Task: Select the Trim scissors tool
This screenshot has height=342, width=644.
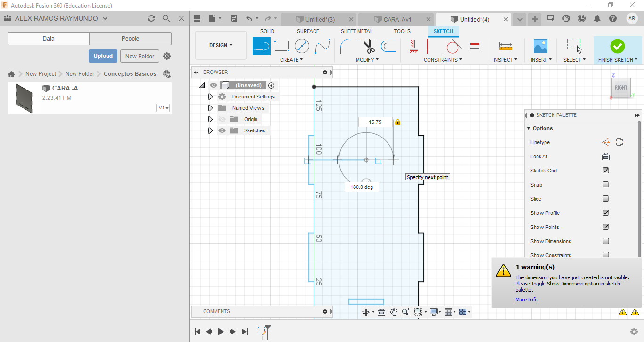Action: point(369,46)
